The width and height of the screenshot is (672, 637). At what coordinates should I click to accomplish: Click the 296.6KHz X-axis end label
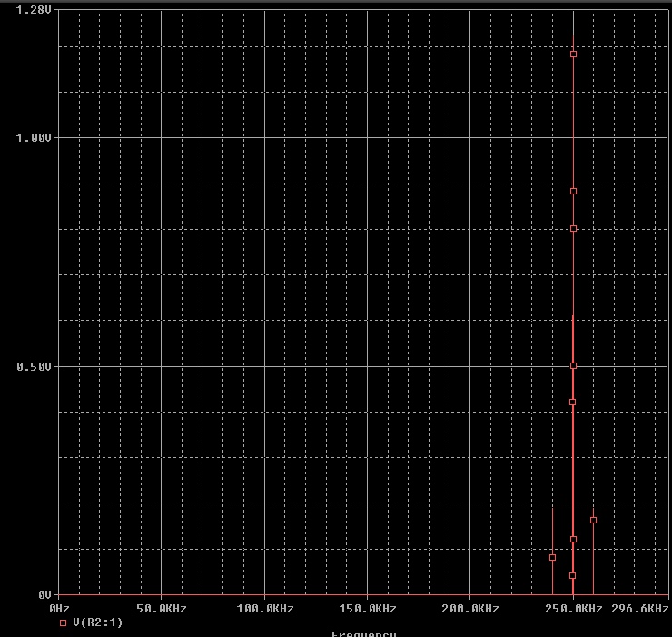(x=639, y=608)
